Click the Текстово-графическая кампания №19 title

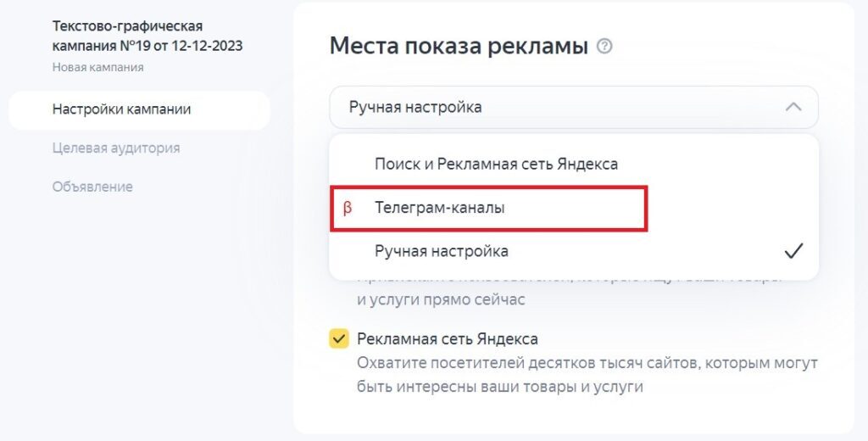(147, 36)
